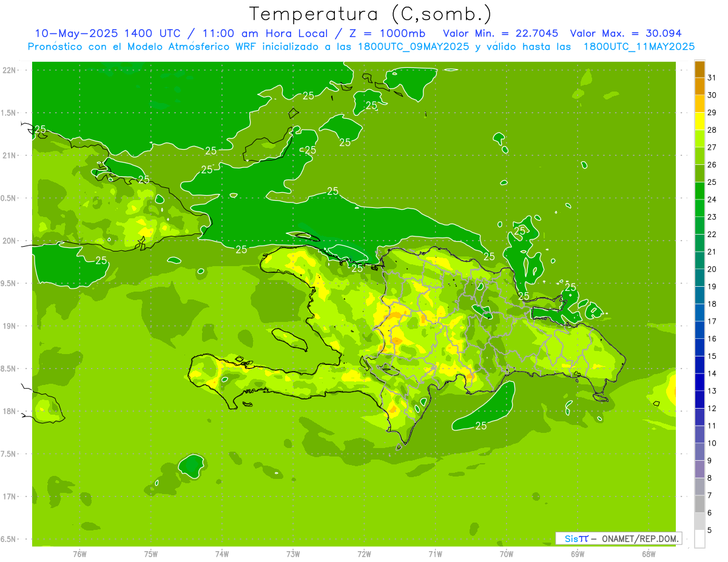
Task: Click the yellow scale swatch between 28 and 29
Action: coord(699,121)
